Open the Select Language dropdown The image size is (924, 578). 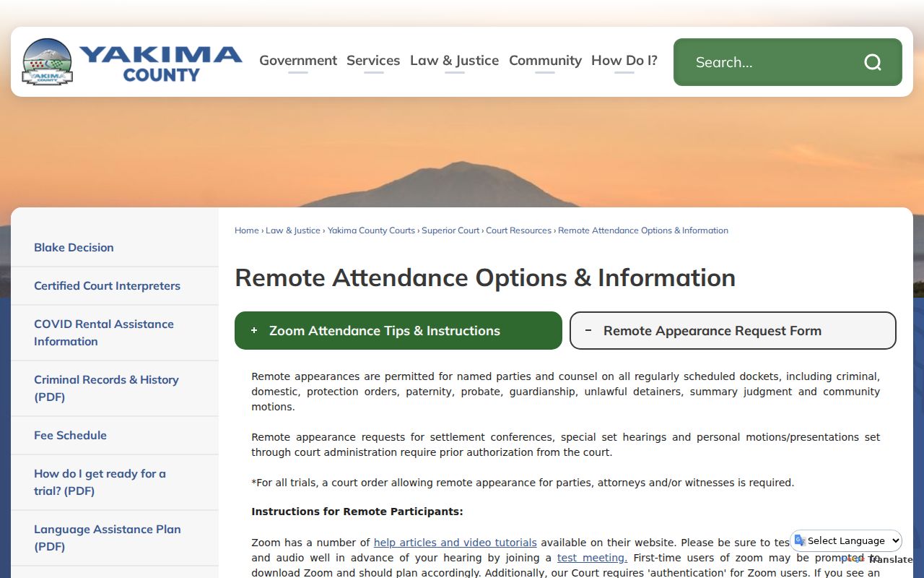pos(846,540)
